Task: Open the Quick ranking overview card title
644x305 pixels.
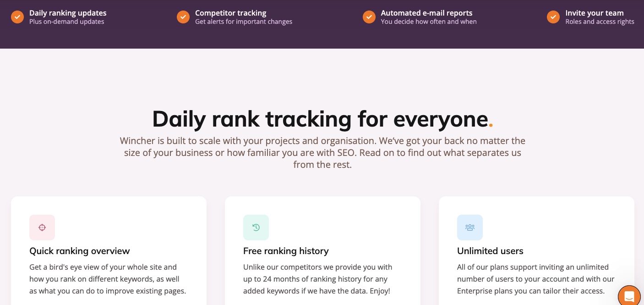Action: (x=80, y=251)
